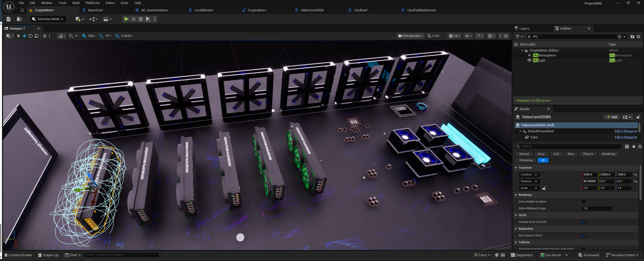The width and height of the screenshot is (644, 261).
Task: Select the translate move tool icon
Action: pyautogui.click(x=24, y=36)
